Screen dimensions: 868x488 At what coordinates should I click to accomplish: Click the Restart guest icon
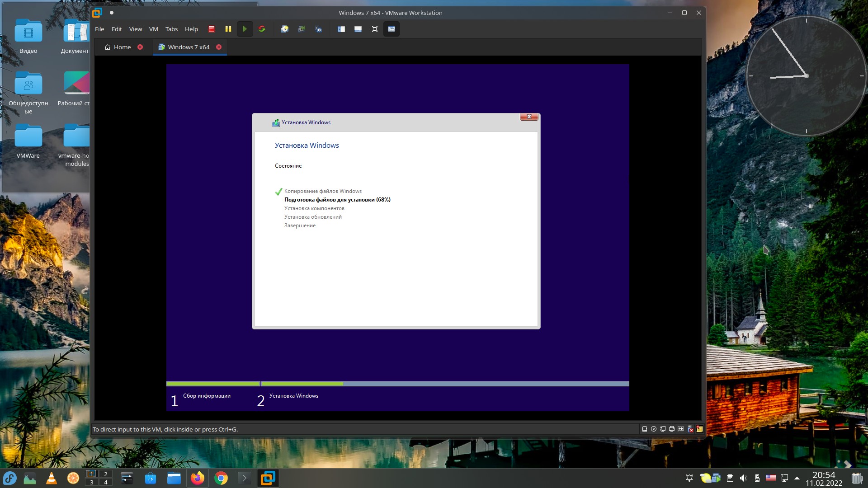click(262, 29)
